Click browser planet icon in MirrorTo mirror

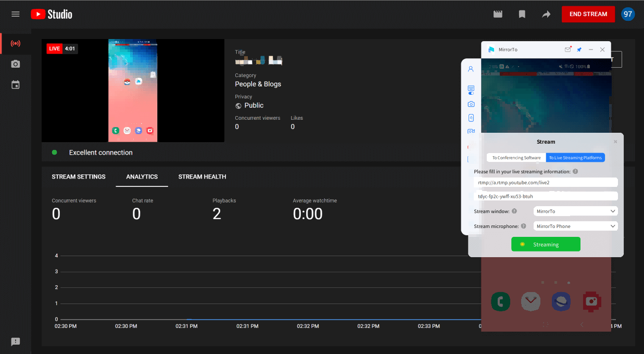point(561,301)
